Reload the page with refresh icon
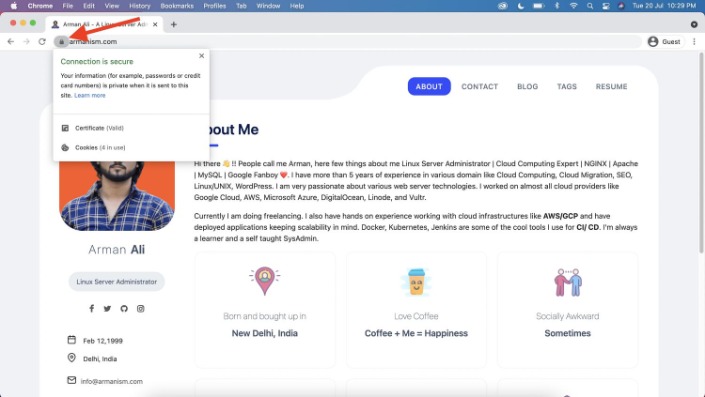 (42, 41)
